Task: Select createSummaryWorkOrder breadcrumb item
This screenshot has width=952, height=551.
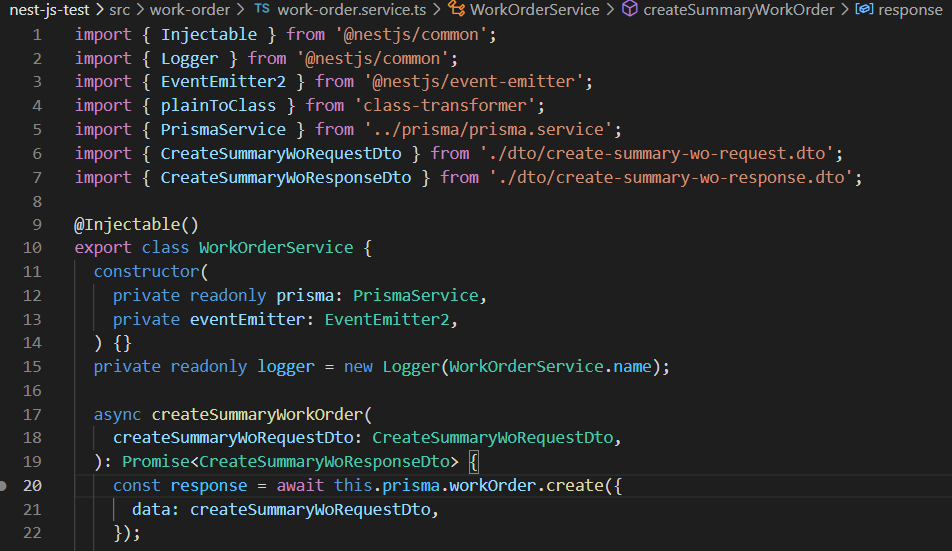Action: click(x=739, y=10)
